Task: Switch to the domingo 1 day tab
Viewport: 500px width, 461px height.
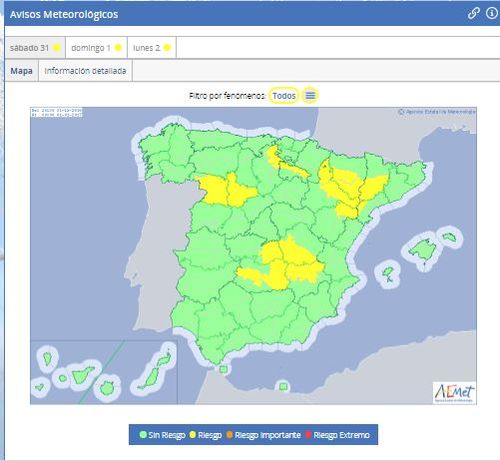Action: [96, 48]
